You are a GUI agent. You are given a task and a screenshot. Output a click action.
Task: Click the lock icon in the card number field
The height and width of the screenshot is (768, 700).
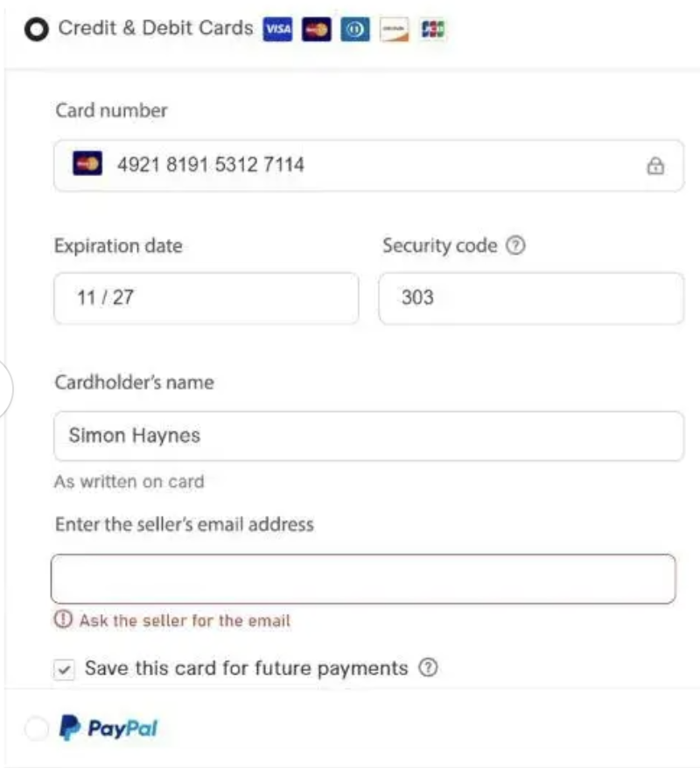pyautogui.click(x=654, y=165)
